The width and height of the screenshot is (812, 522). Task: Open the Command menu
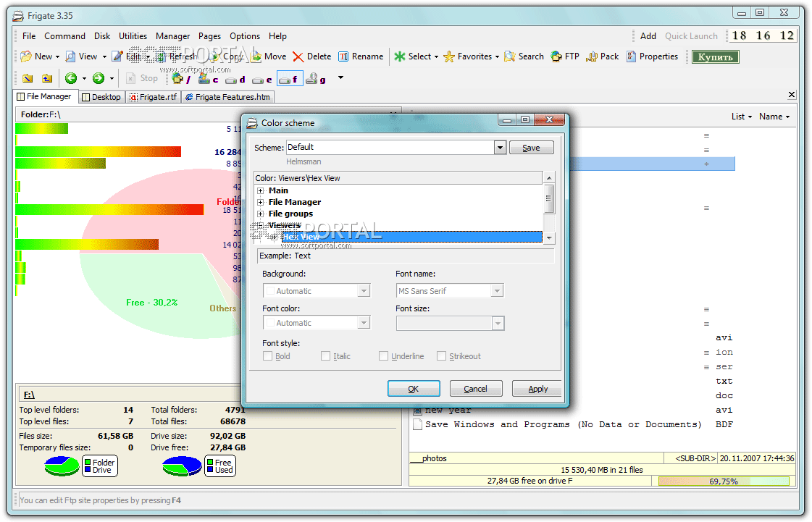[x=64, y=36]
